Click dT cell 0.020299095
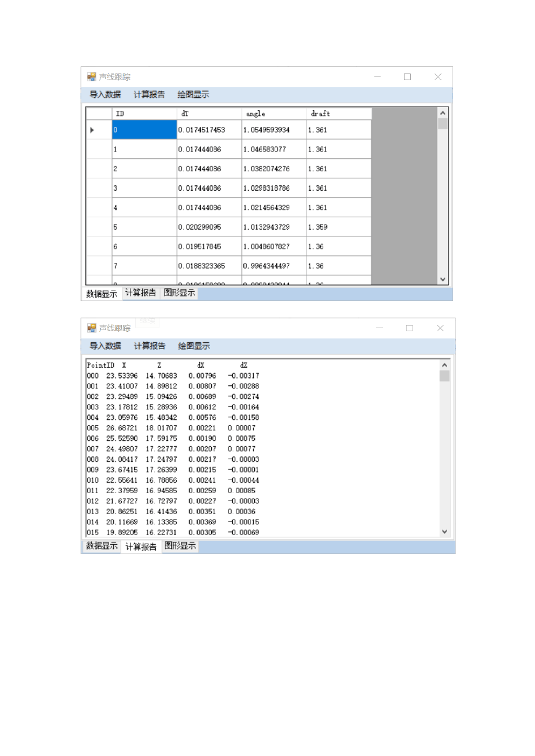Viewport: 535px width, 756px height. [x=209, y=227]
